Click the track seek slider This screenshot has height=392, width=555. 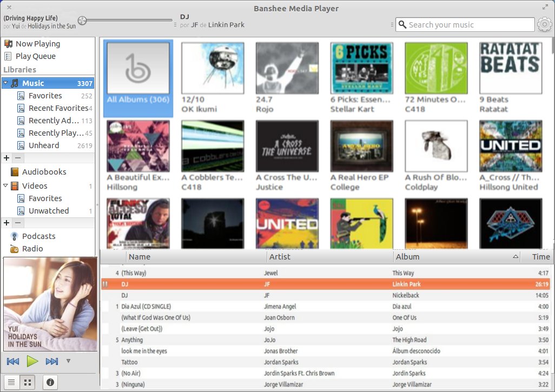125,21
